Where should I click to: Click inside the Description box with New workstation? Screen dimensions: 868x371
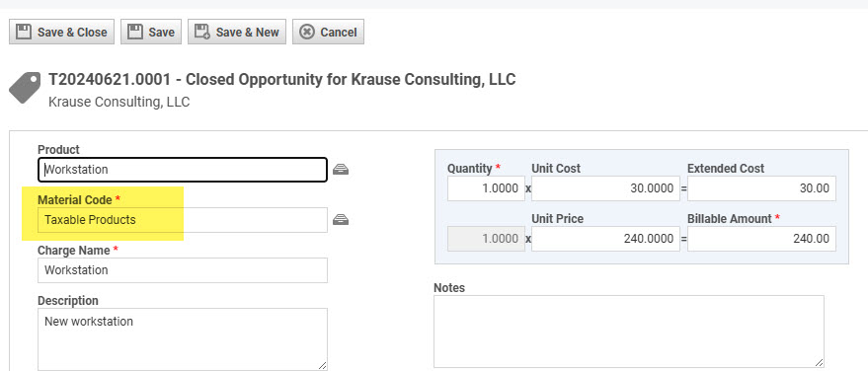(183, 338)
